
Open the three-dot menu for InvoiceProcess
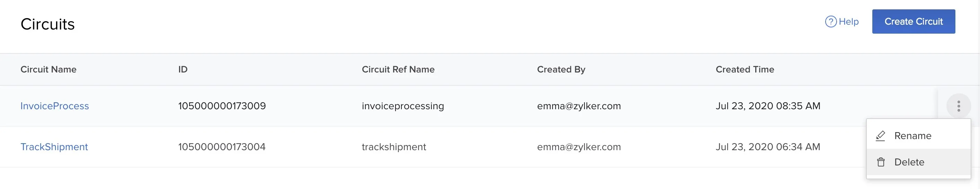click(959, 106)
